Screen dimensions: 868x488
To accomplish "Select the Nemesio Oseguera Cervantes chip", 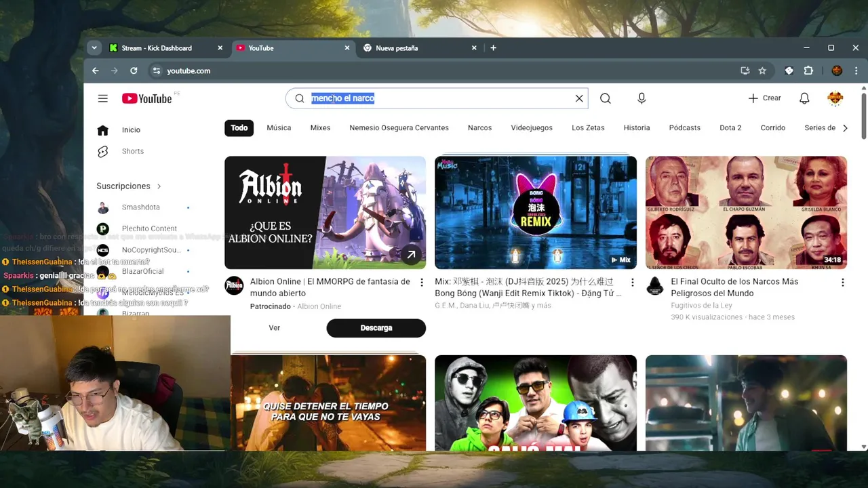I will pos(399,128).
